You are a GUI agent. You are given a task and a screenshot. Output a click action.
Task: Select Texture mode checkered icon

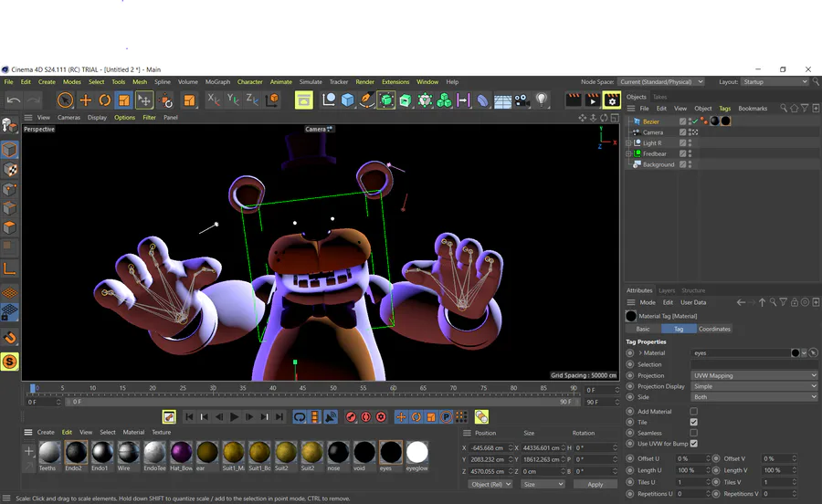coord(9,170)
